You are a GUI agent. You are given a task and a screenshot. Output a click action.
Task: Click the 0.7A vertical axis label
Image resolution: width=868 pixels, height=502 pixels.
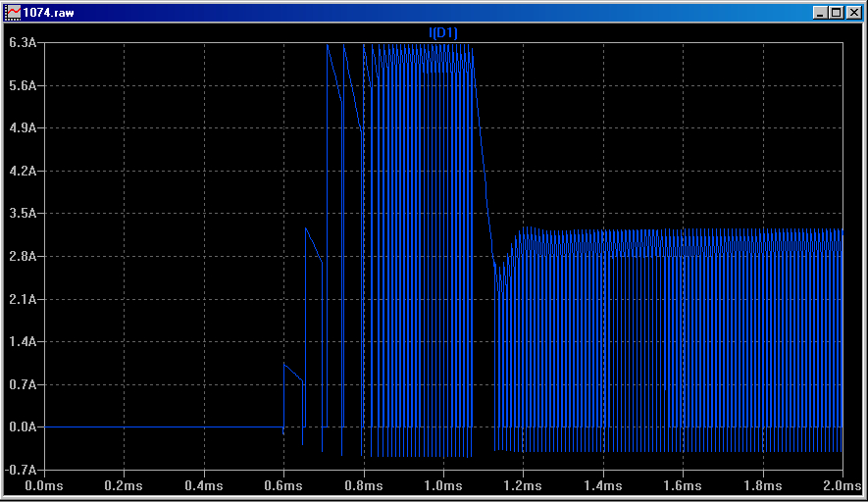[x=23, y=384]
